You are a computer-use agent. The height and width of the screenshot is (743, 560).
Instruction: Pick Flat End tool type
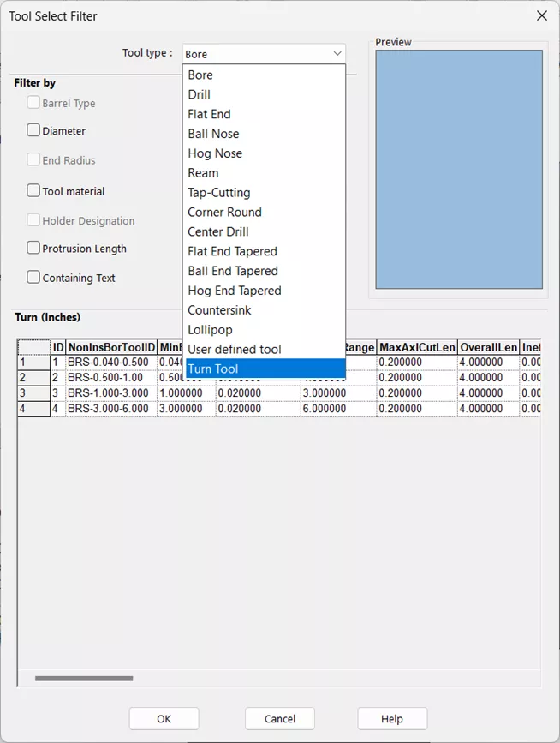point(264,114)
